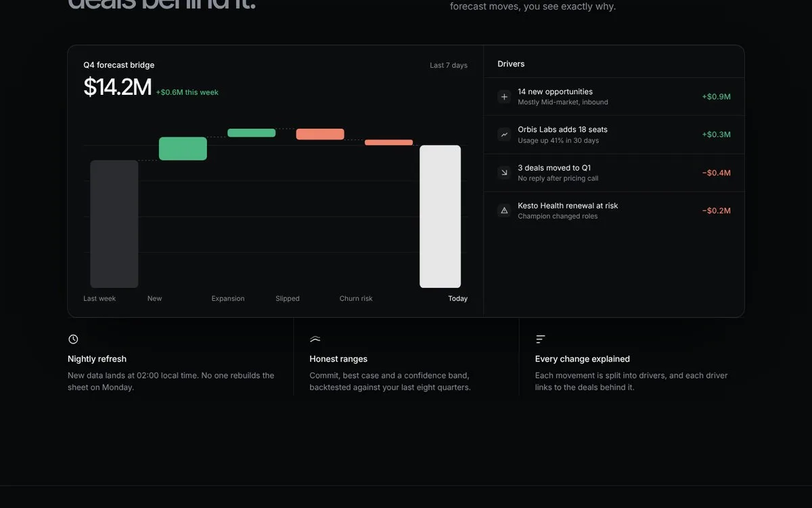Click the Champion changed roles subtitle
Viewport: 812px width, 508px height.
tap(558, 217)
